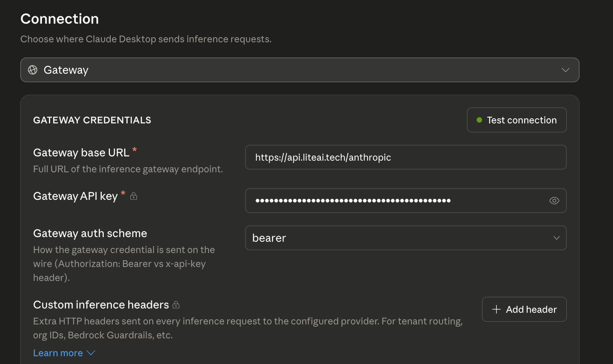The width and height of the screenshot is (613, 364).
Task: Expand the chevron next to Learn more
Action: coord(91,353)
